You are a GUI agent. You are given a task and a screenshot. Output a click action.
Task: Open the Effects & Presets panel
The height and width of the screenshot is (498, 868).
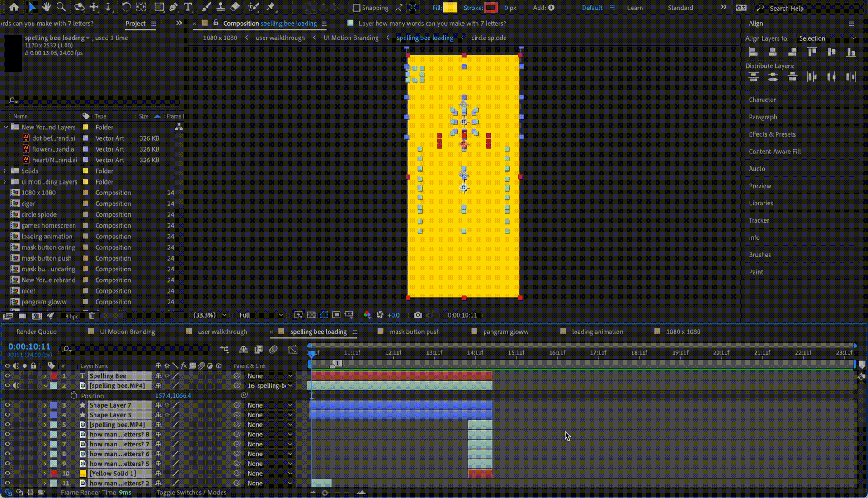(772, 134)
